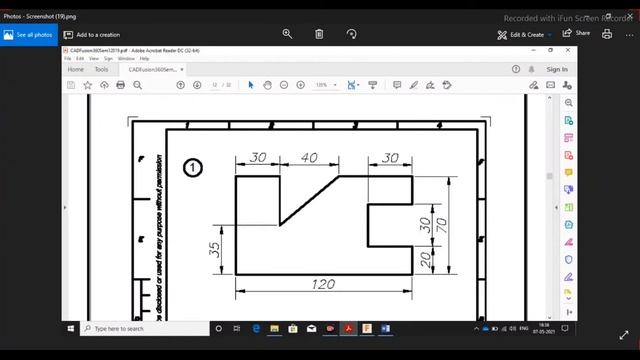The width and height of the screenshot is (640, 360).
Task: Expand more tools with the down chevron
Action: click(x=569, y=299)
